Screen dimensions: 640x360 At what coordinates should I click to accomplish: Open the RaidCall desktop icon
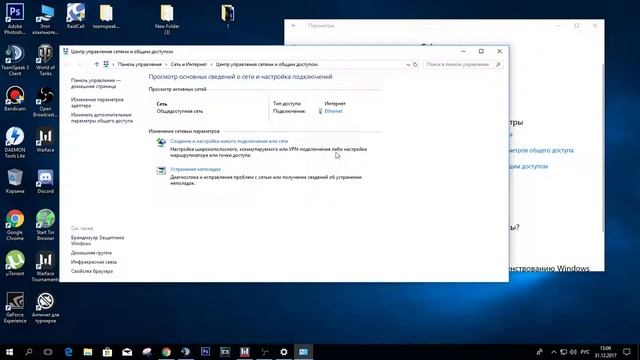(76, 16)
